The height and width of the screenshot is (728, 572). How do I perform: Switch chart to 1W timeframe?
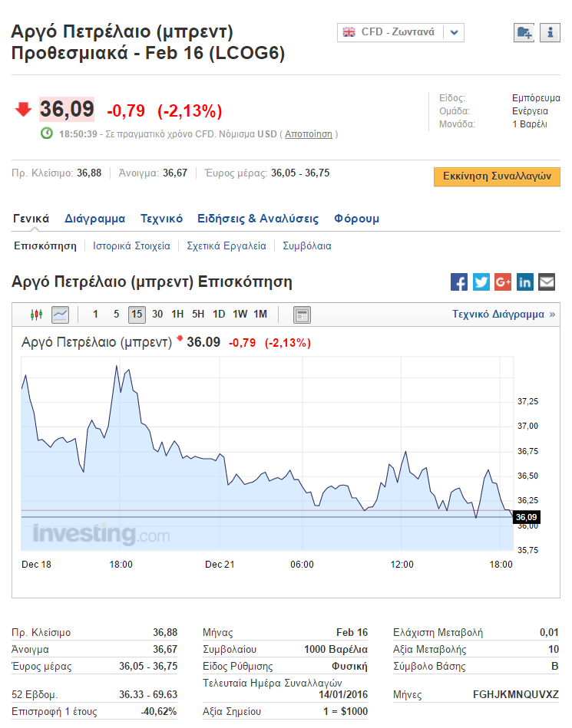coord(240,314)
